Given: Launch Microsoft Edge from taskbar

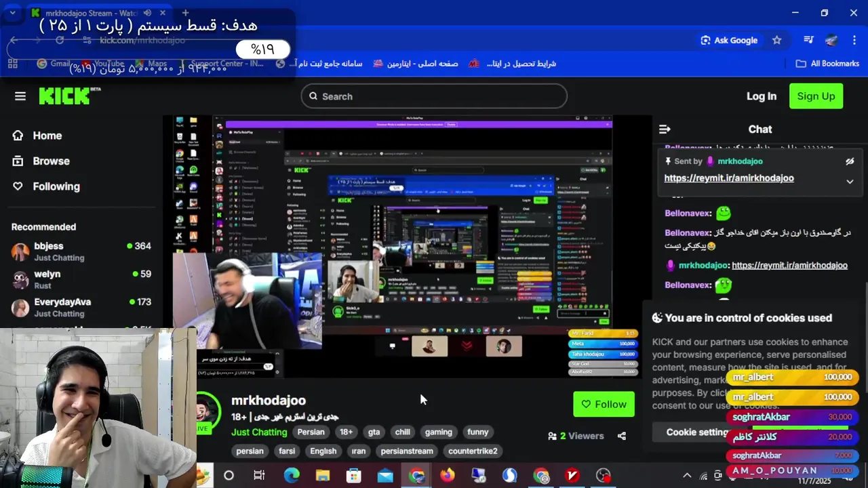Looking at the screenshot, I should 291,476.
